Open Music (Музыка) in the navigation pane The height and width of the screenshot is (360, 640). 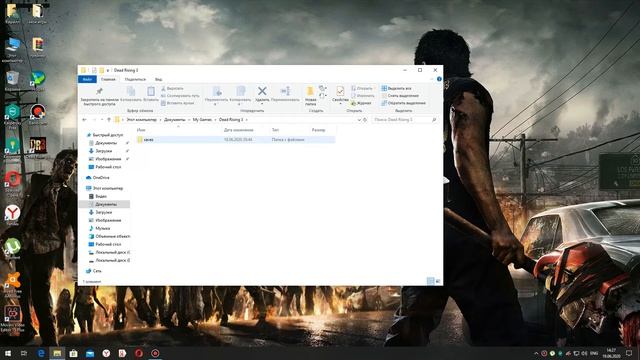(100, 228)
